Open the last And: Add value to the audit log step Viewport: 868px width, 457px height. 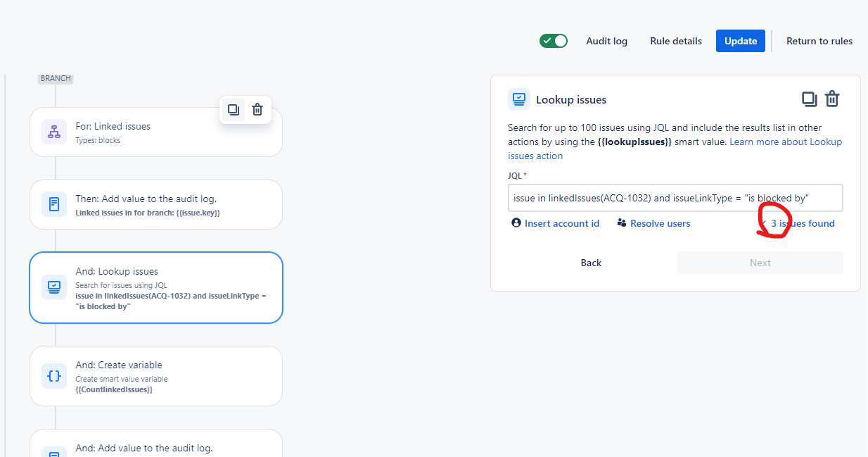click(x=156, y=444)
